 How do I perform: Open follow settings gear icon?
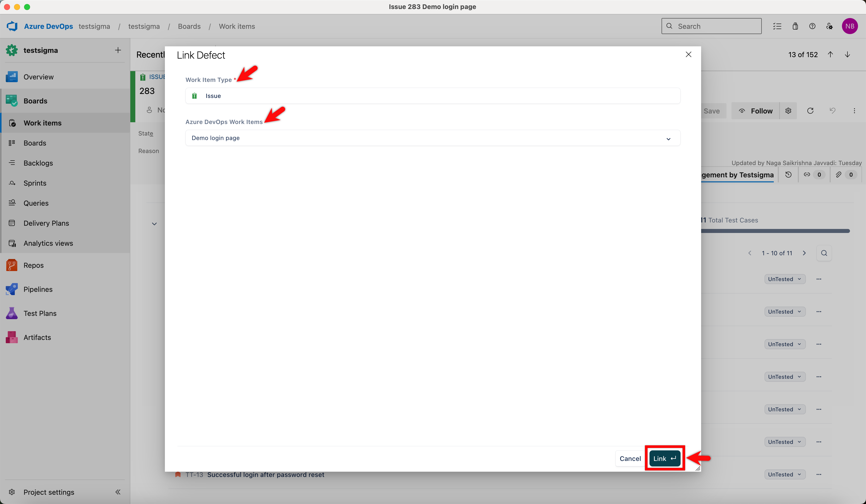(788, 111)
